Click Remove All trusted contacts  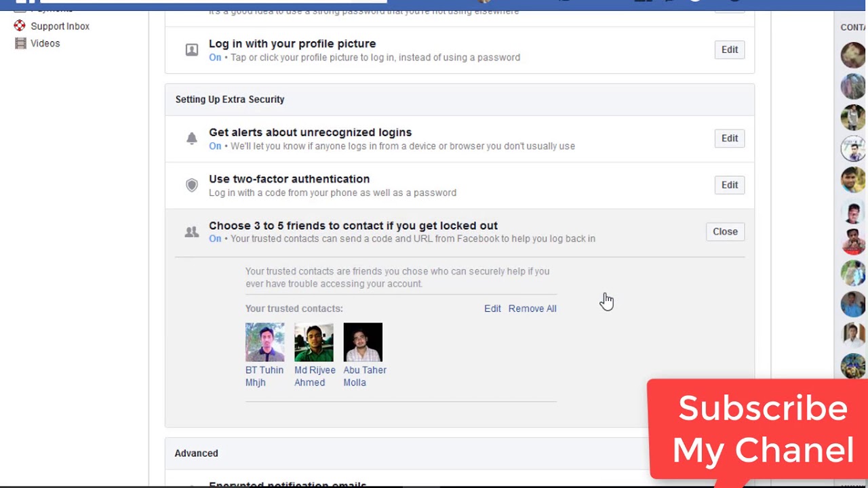[x=532, y=308]
